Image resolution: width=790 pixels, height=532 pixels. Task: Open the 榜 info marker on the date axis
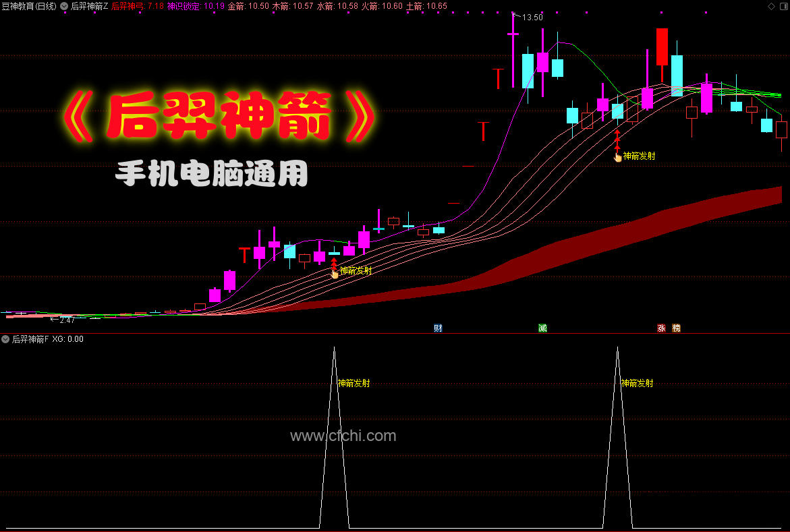tap(676, 328)
